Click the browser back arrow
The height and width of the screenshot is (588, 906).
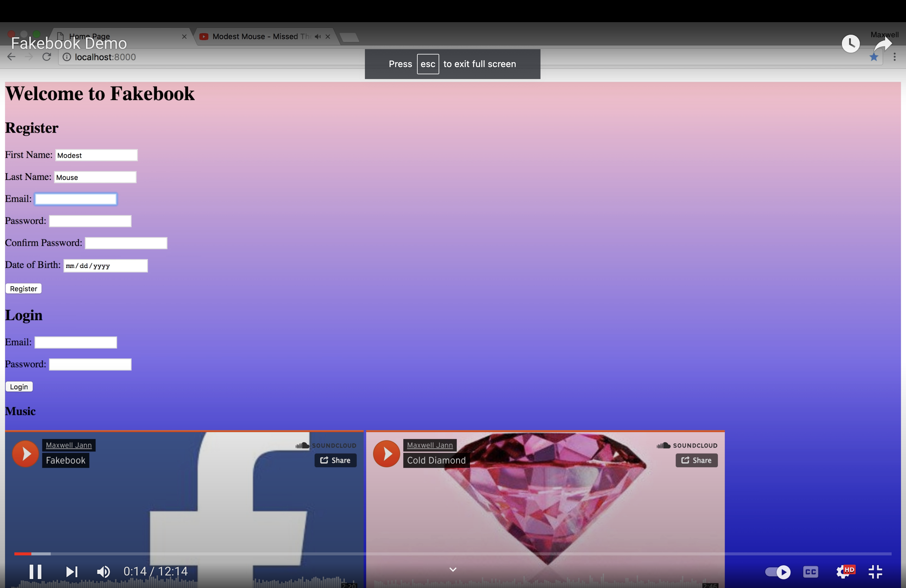pos(11,57)
